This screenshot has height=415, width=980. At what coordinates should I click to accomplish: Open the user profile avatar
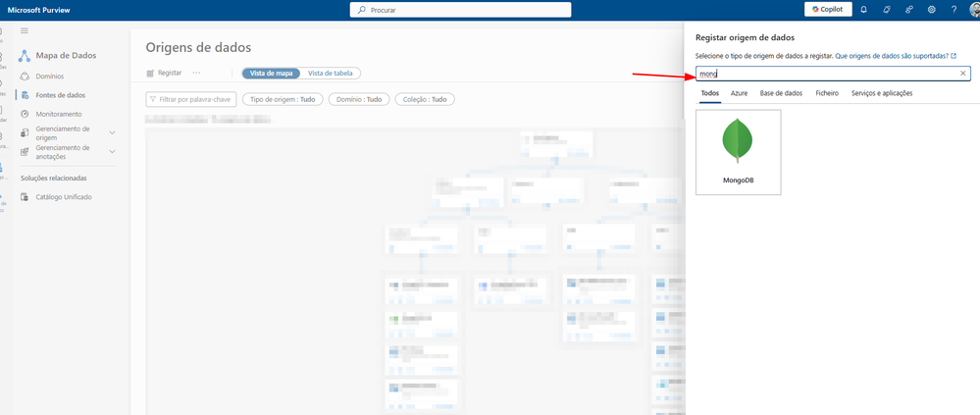coord(974,10)
